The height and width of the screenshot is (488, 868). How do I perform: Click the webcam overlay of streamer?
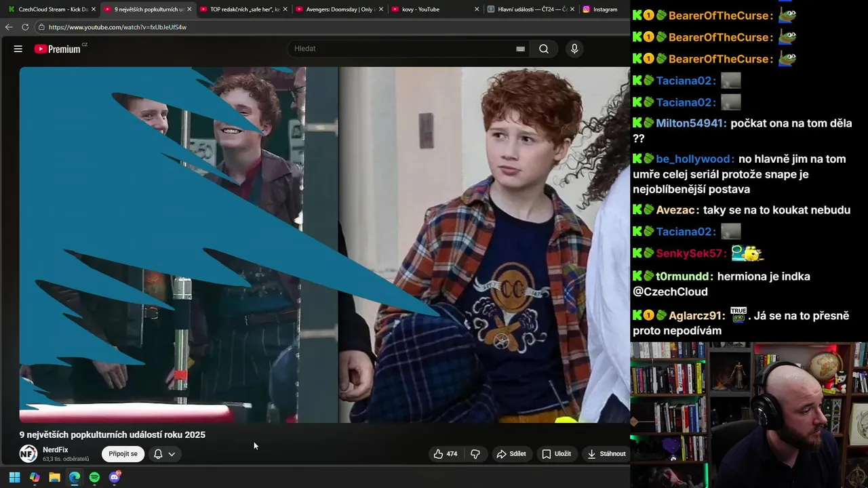(x=749, y=415)
